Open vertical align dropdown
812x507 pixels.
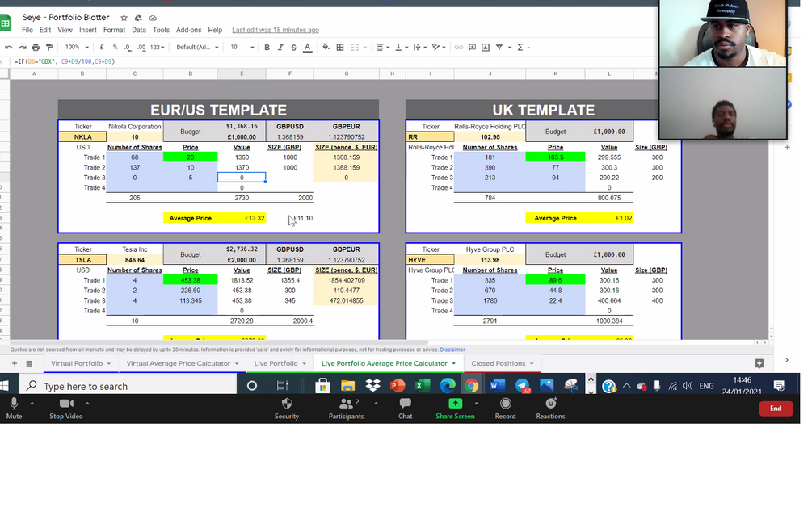[x=402, y=47]
